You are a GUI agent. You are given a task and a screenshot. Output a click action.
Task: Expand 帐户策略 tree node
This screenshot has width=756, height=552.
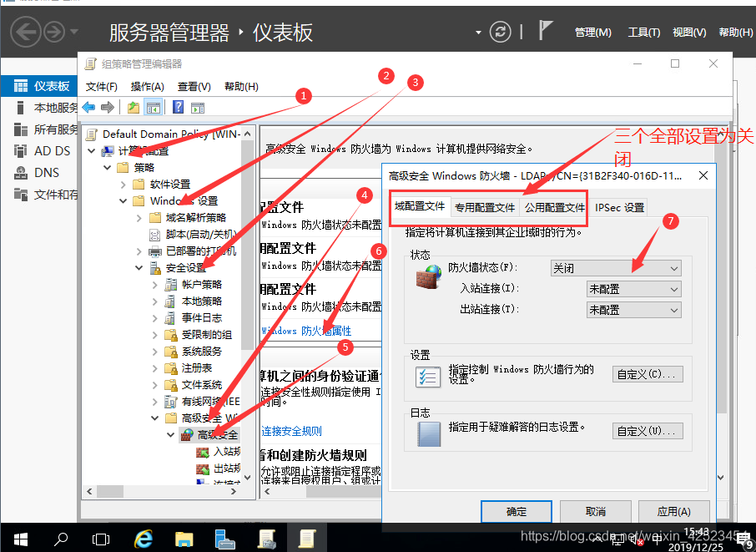pos(154,285)
